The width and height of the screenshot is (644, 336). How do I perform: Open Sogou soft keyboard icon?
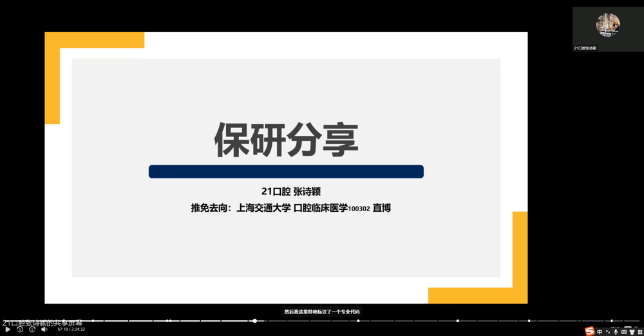pyautogui.click(x=624, y=332)
